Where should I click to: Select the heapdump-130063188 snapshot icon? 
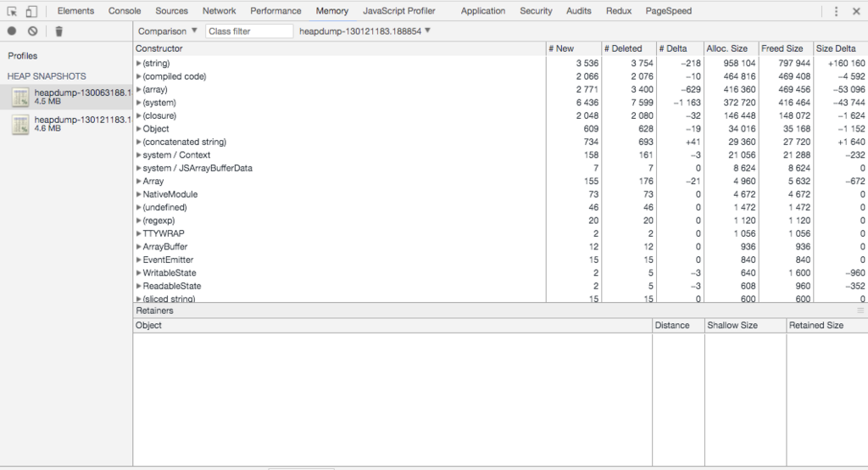pos(20,97)
